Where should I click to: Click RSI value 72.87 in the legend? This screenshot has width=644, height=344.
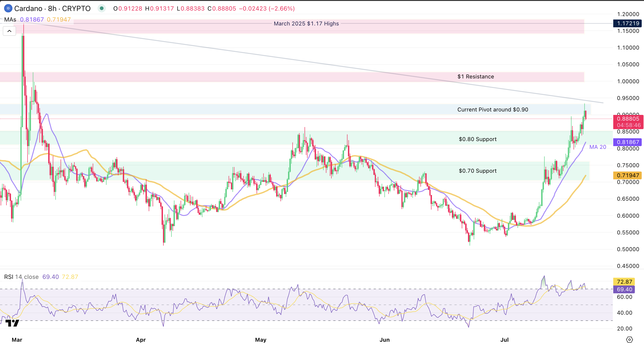(x=70, y=277)
